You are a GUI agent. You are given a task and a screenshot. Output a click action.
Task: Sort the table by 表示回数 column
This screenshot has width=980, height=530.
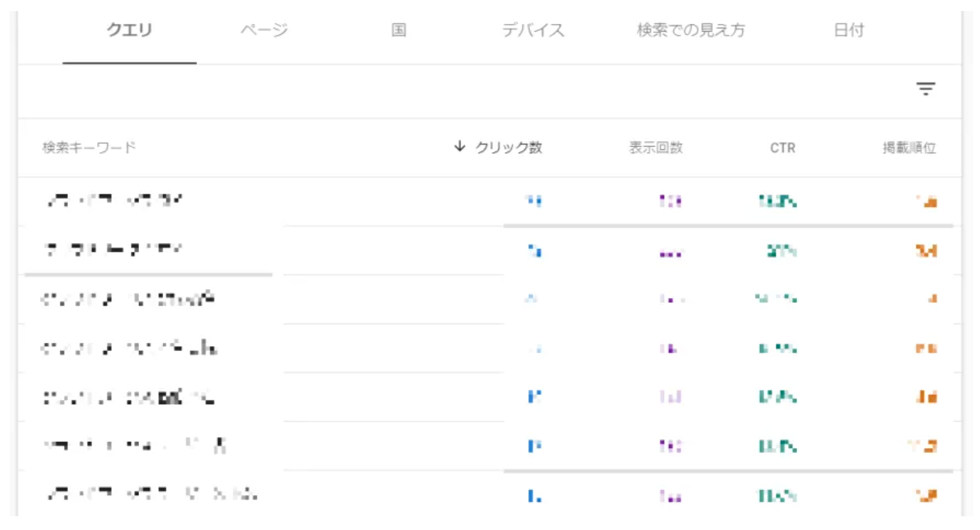pos(655,147)
